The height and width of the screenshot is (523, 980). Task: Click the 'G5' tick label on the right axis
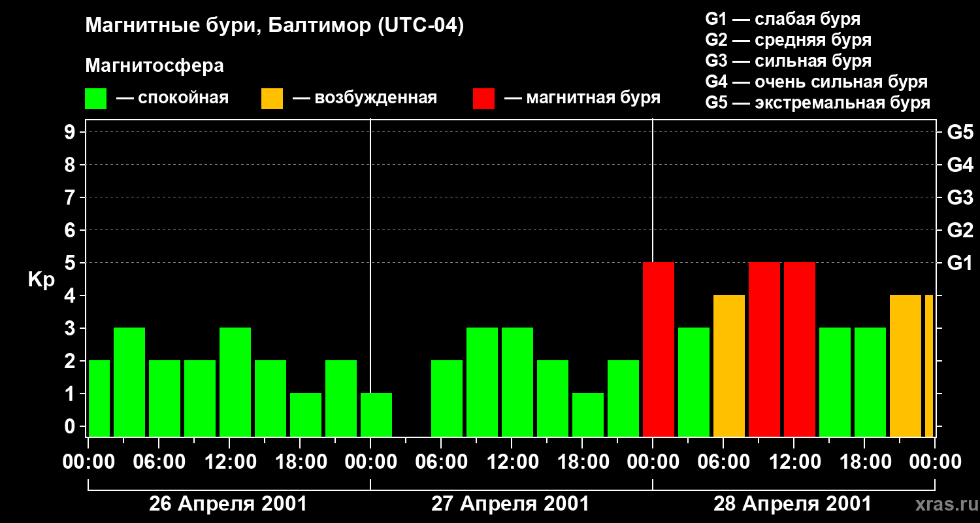[960, 133]
